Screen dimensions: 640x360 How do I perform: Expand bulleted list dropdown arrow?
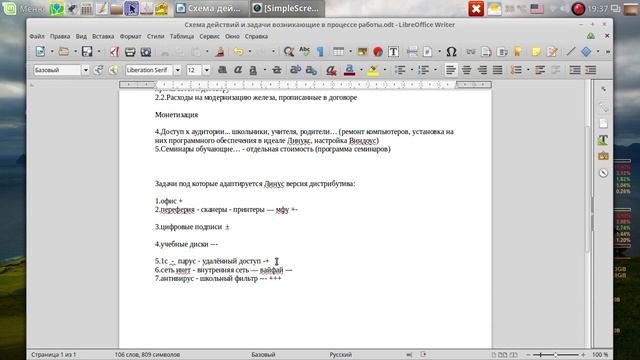click(x=411, y=70)
